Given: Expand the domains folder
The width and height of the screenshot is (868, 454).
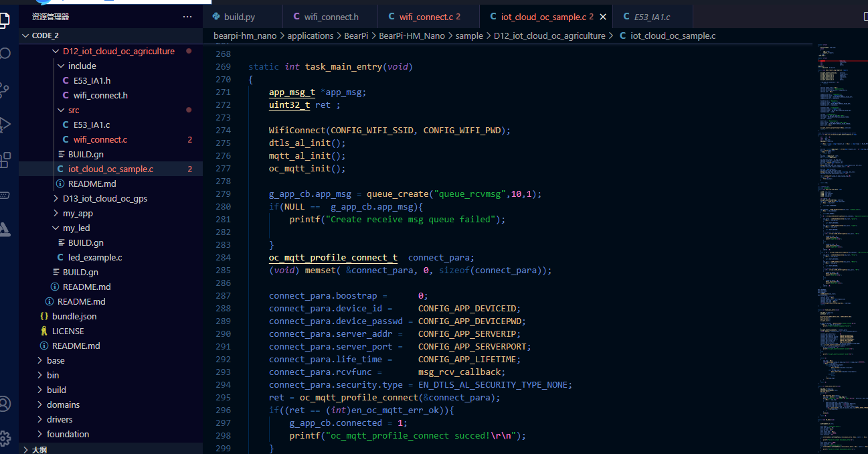Looking at the screenshot, I should click(110, 404).
